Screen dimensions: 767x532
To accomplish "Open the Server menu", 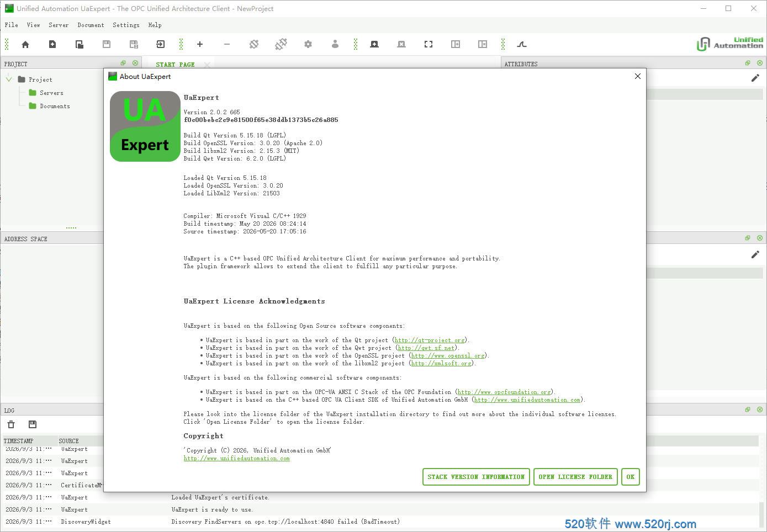I will click(x=59, y=25).
